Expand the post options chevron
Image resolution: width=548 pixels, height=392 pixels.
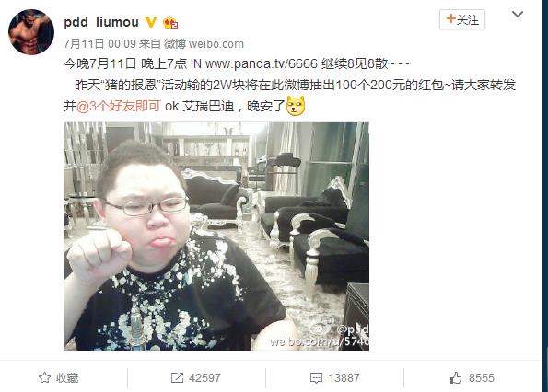tap(518, 15)
